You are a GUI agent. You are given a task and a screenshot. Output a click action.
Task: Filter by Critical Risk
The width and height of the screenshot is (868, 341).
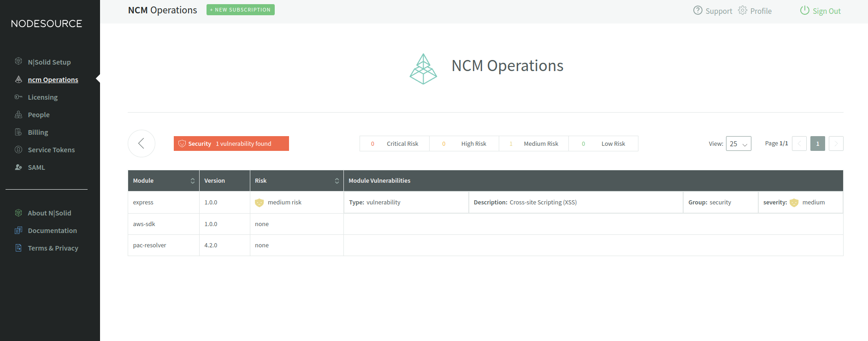(x=395, y=144)
